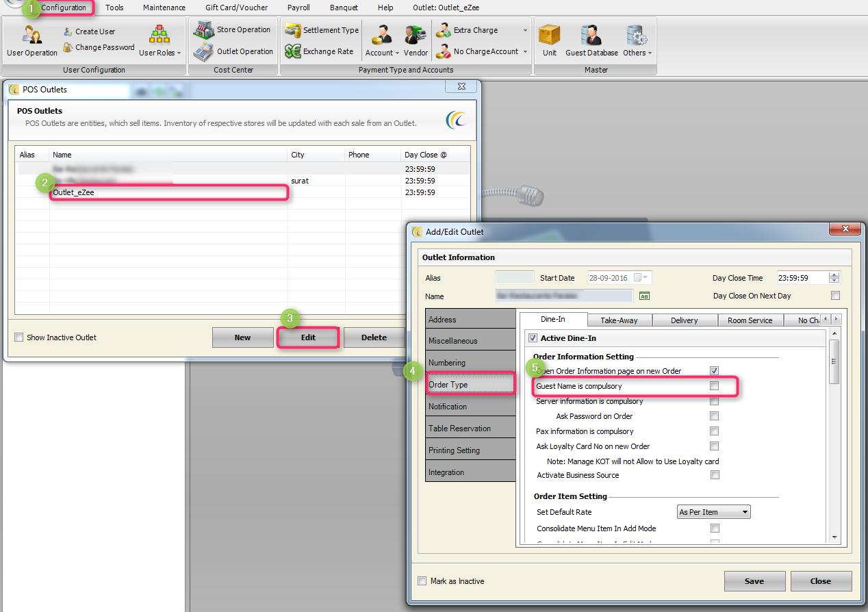Image resolution: width=868 pixels, height=612 pixels.
Task: Toggle Show Inactive Outlet checkbox
Action: pyautogui.click(x=19, y=337)
